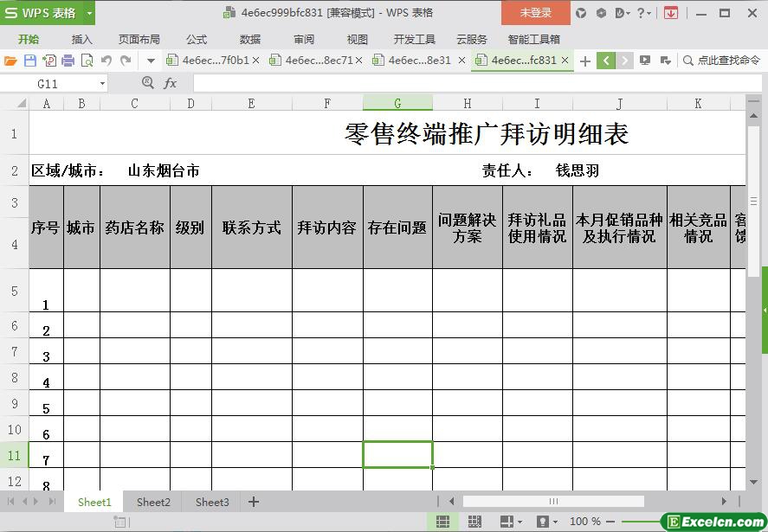Print the spreadsheet using printer icon
The width and height of the screenshot is (768, 532).
click(68, 61)
